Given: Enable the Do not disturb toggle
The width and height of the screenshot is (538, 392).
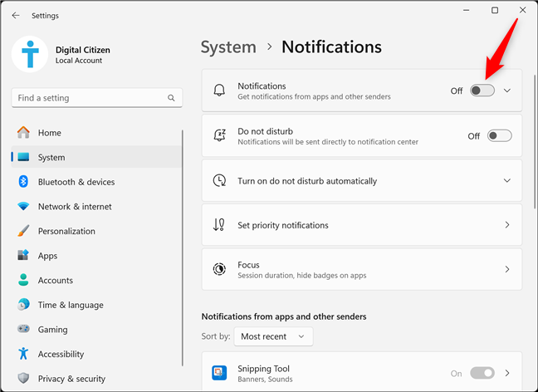Looking at the screenshot, I should 499,135.
